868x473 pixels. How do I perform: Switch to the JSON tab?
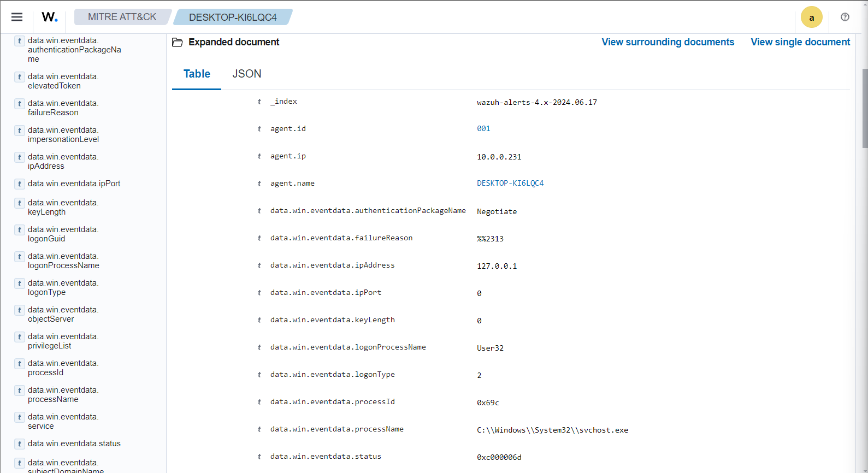247,74
